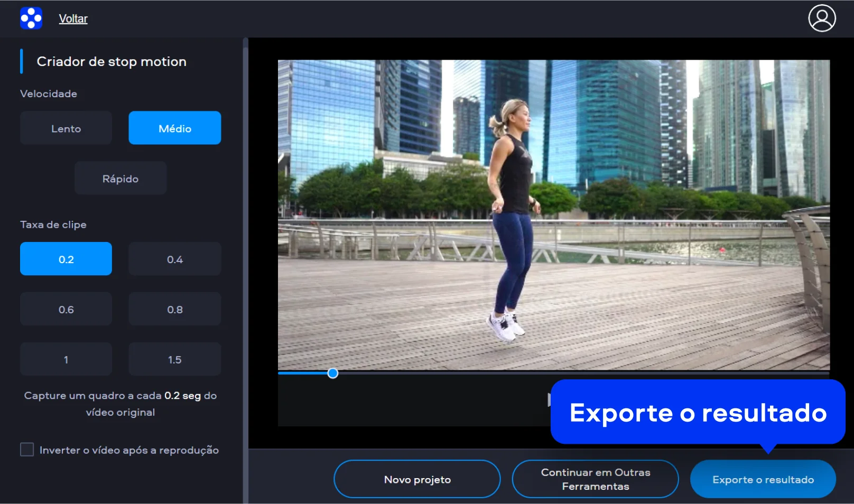Screen dimensions: 854x504
Task: Set clip rate to 1.5
Action: [x=175, y=359]
